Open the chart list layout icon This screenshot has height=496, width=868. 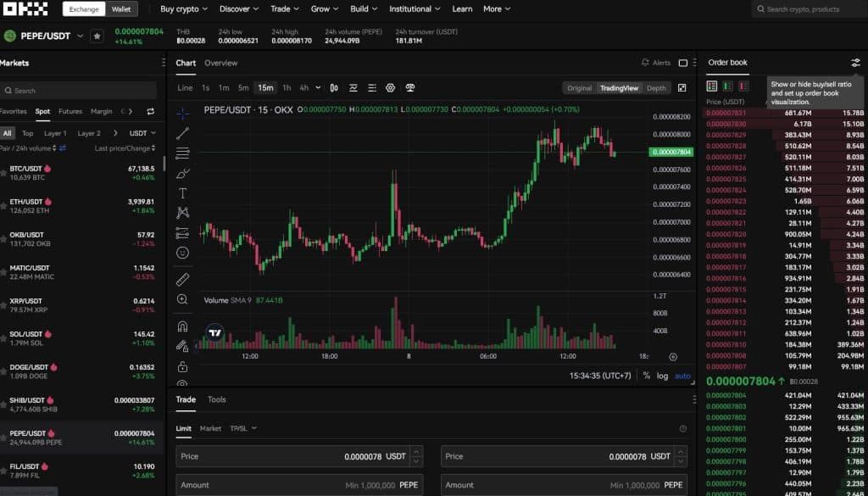[x=372, y=88]
